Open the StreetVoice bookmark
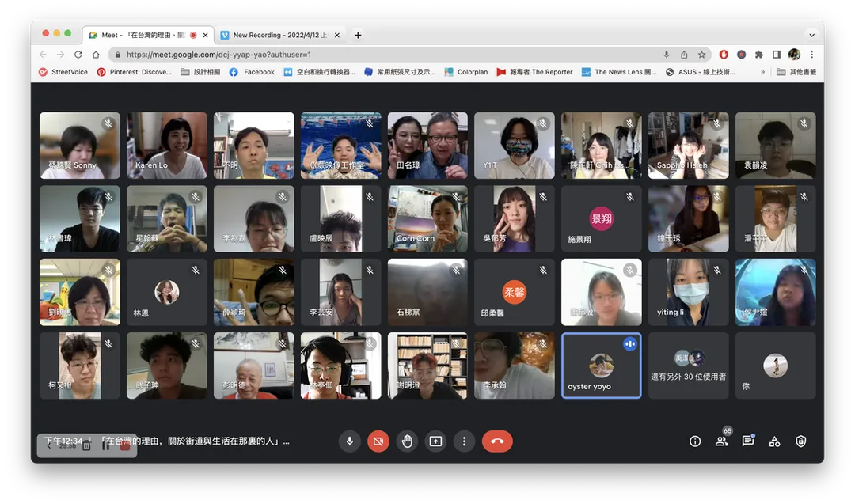 (x=63, y=72)
